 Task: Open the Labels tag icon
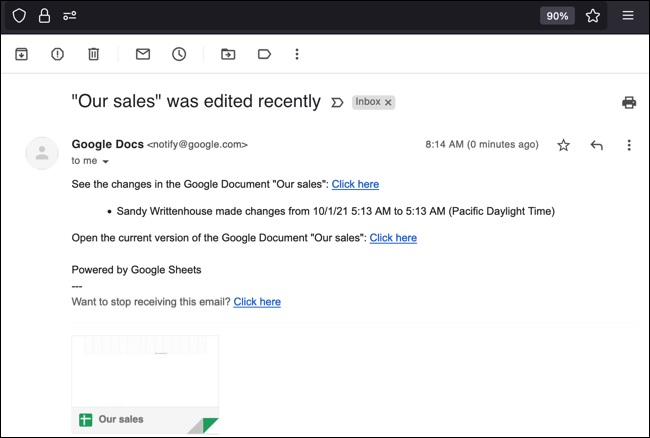pyautogui.click(x=264, y=54)
